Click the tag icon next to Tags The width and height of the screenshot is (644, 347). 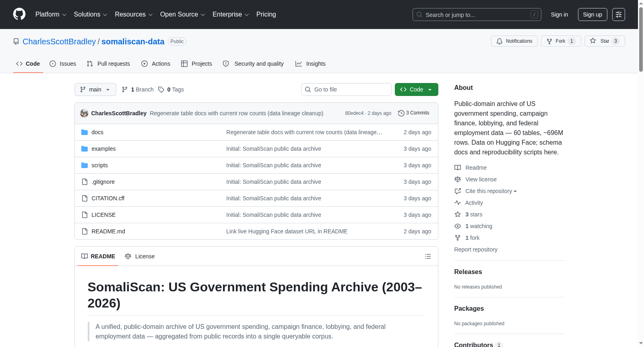[x=161, y=89]
